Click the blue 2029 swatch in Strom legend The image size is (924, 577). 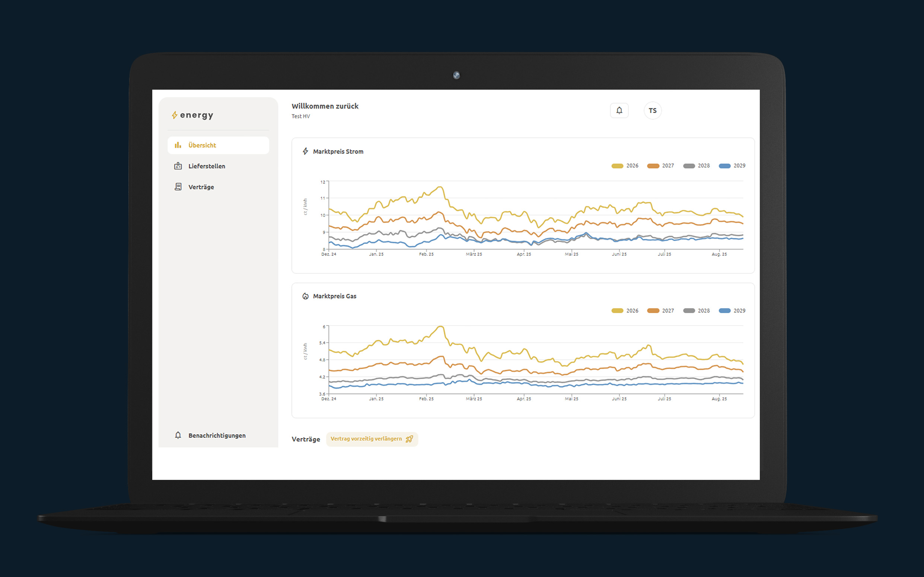coord(724,166)
